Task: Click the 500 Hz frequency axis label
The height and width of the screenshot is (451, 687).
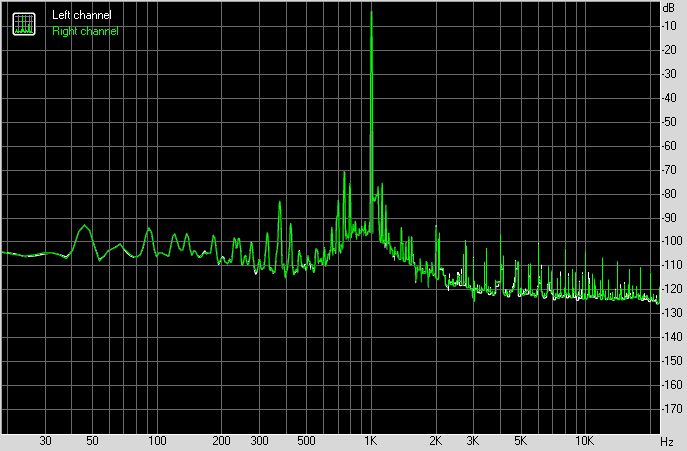Action: coord(306,440)
